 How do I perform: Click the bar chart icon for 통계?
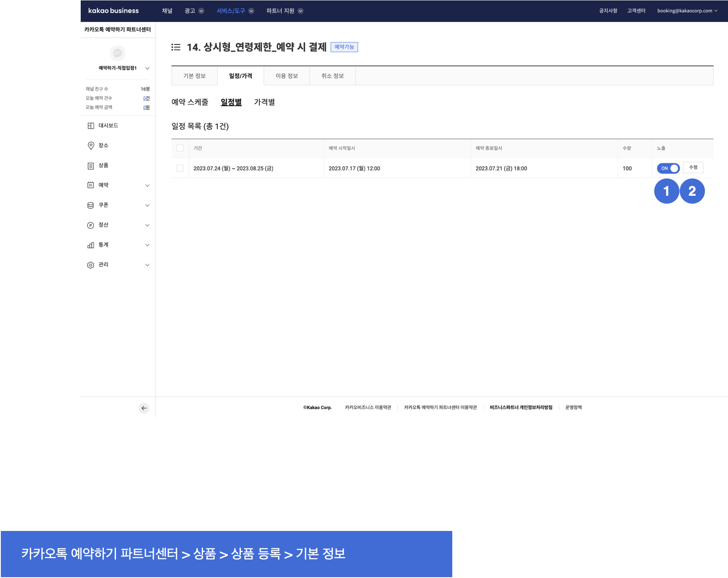pos(91,245)
